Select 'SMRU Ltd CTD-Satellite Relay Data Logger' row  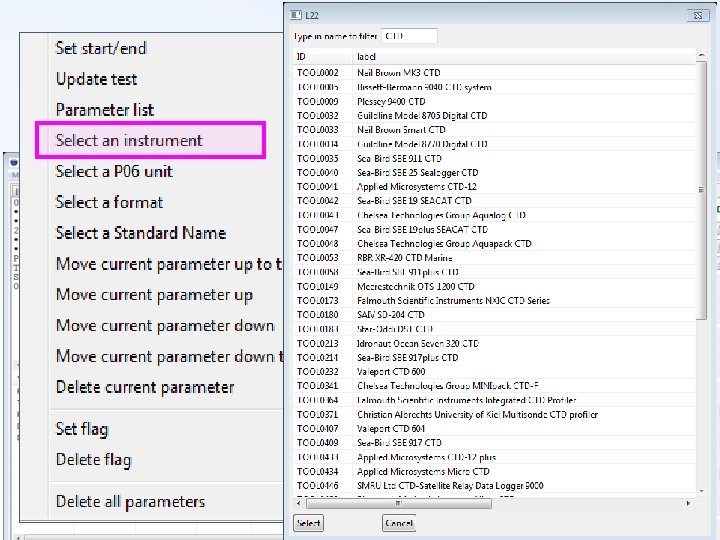click(x=494, y=485)
